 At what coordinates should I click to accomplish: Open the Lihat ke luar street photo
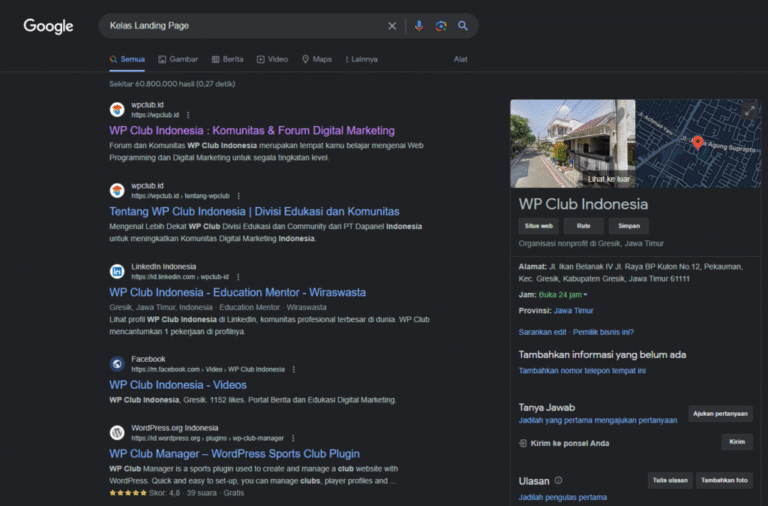(572, 143)
